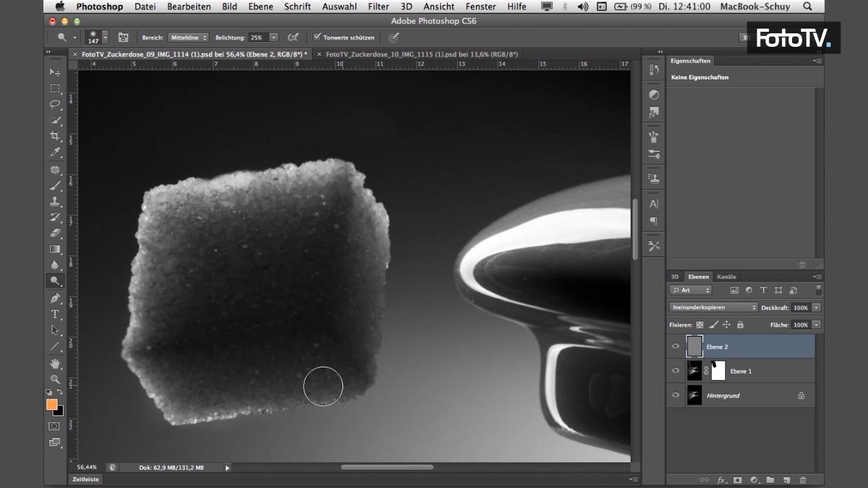Hide the Ebene 1 layer

(675, 371)
